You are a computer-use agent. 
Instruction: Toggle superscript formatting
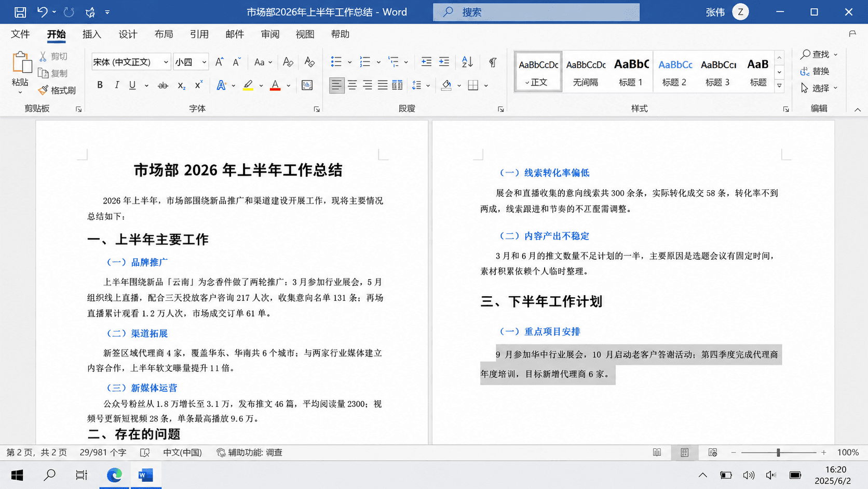tap(198, 85)
